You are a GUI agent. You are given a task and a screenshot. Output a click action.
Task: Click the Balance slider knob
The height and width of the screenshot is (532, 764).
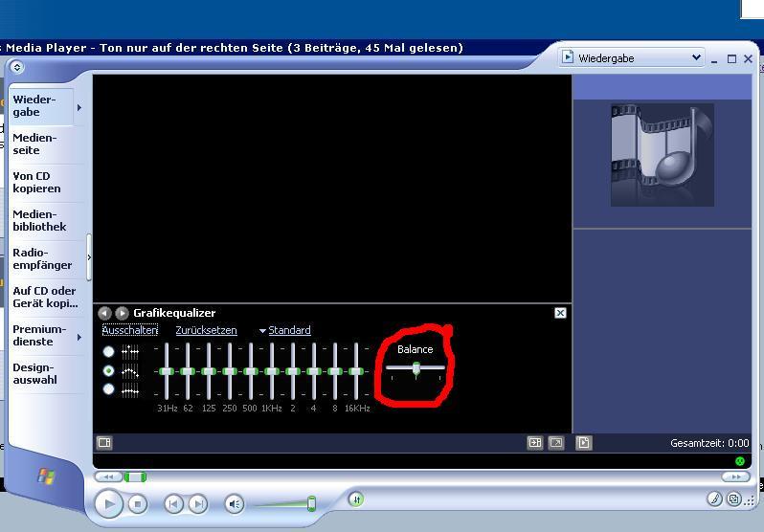[416, 368]
